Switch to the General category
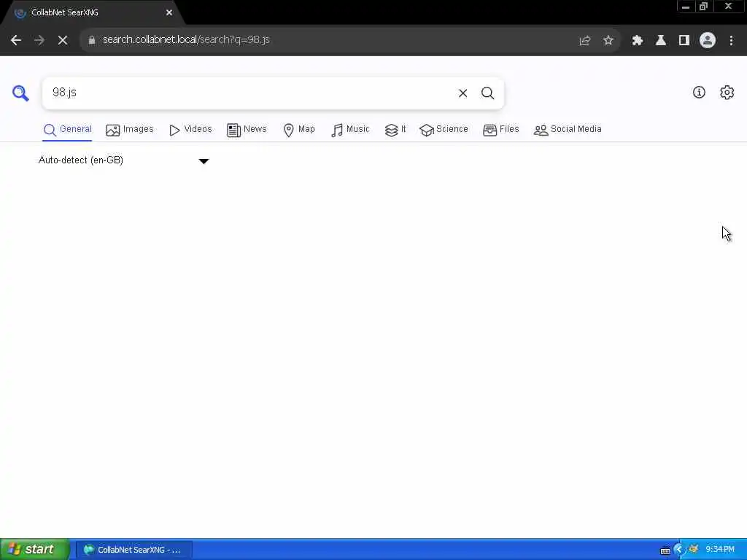The width and height of the screenshot is (747, 560). 67,130
